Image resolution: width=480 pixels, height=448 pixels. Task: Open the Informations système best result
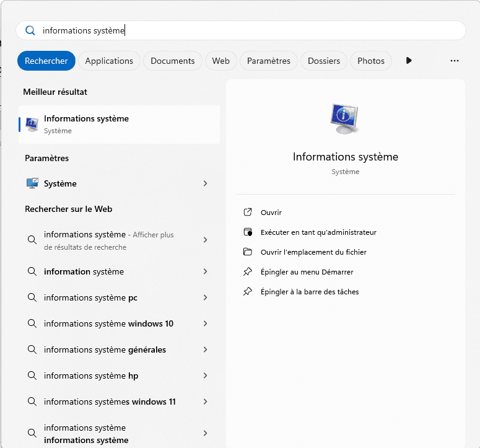(x=119, y=125)
